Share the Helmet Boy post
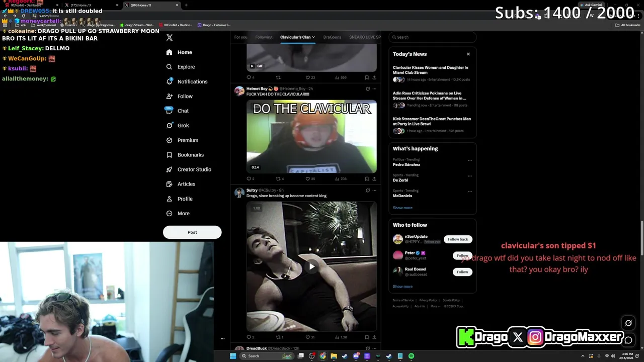The image size is (644, 362). click(x=374, y=178)
